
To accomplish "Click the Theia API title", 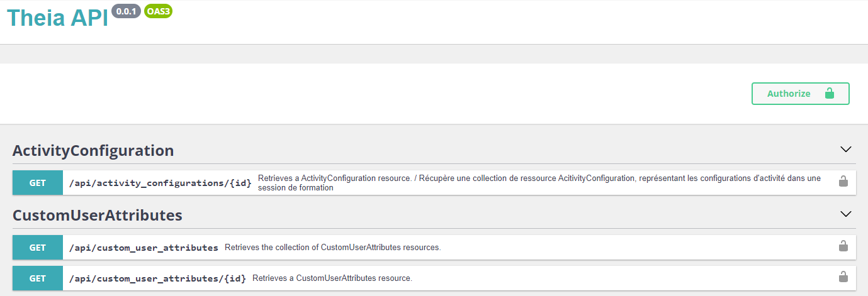I will point(57,18).
